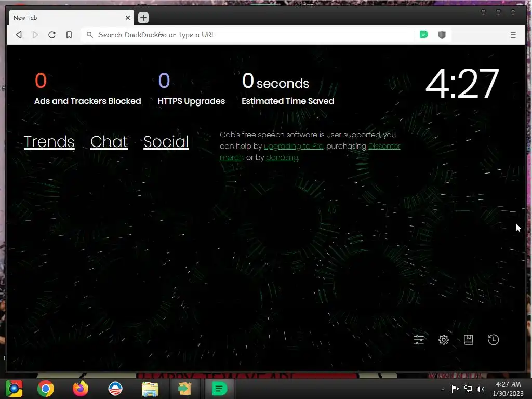Open the taskbar icon left of Chrome
The width and height of the screenshot is (532, 399).
point(14,389)
